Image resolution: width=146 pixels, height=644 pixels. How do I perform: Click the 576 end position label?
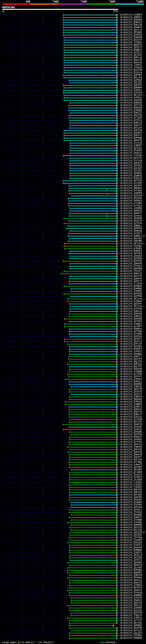115,11
